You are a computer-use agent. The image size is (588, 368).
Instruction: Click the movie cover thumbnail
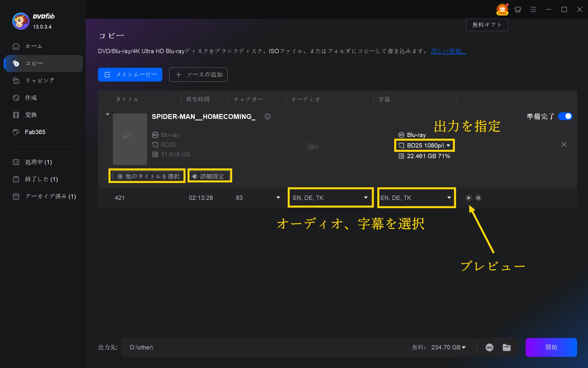coord(130,139)
